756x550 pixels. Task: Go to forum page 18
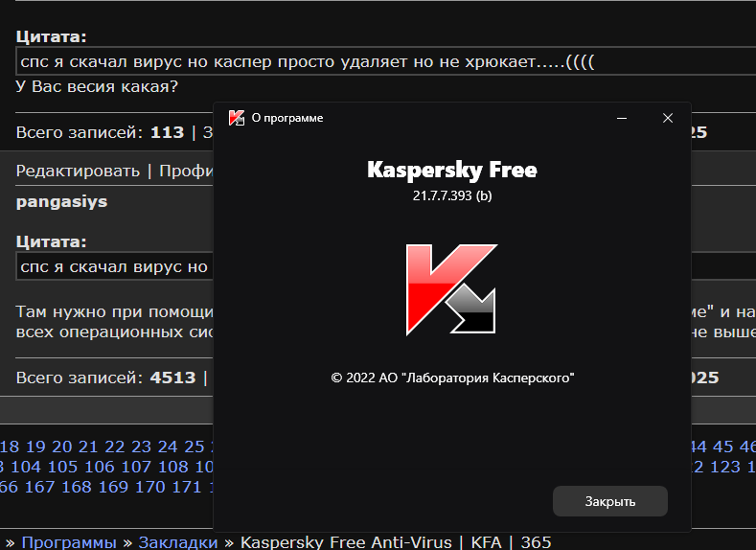[x=10, y=447]
